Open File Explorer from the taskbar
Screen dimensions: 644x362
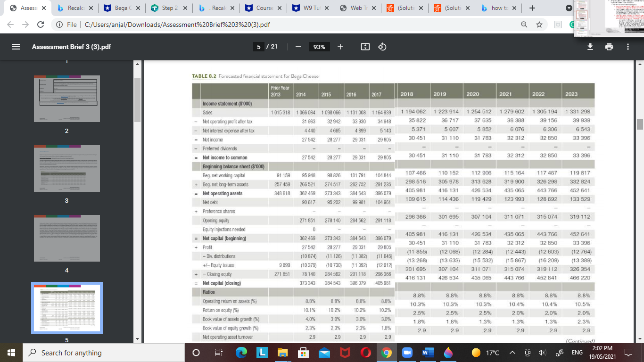tap(281, 353)
